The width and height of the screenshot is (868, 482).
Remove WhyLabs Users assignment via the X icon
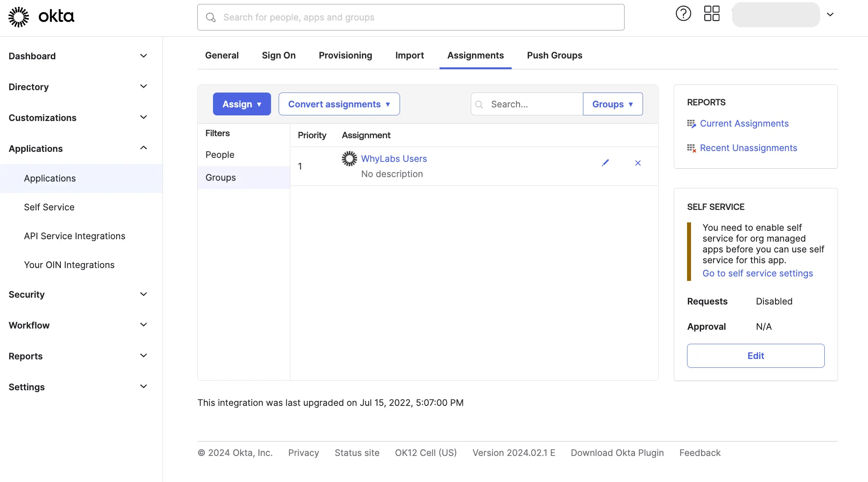[x=638, y=163]
